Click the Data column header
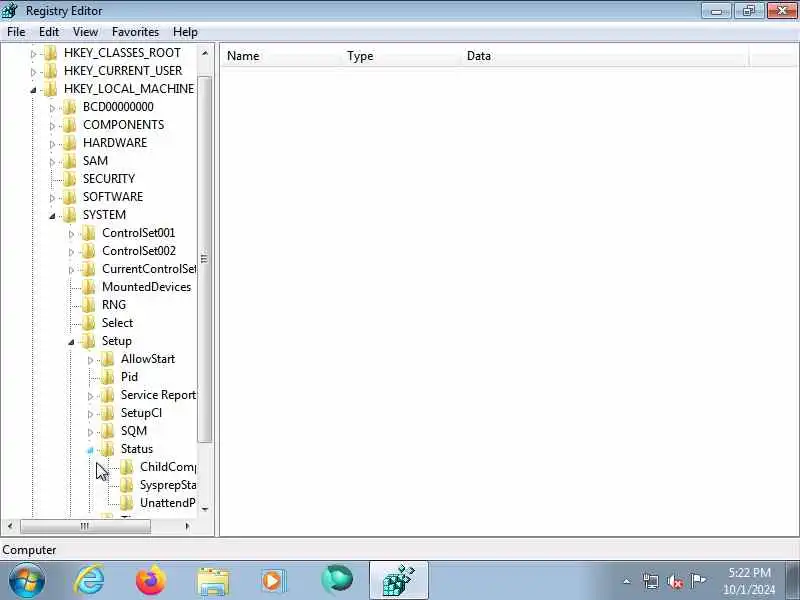 tap(605, 56)
